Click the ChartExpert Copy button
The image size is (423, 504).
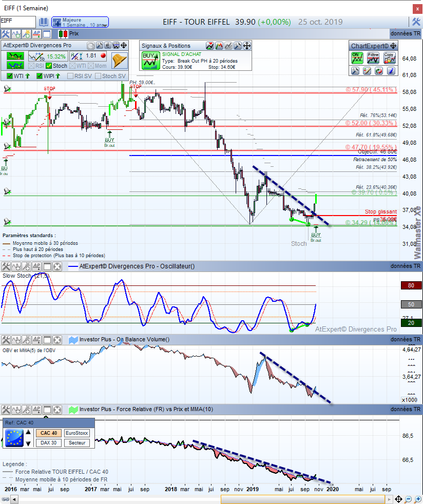tap(389, 58)
